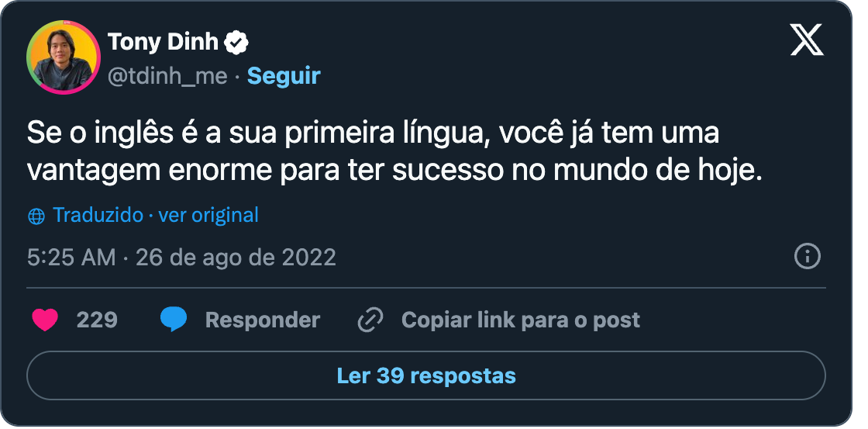
Task: Click the chain link icon
Action: pos(370,320)
